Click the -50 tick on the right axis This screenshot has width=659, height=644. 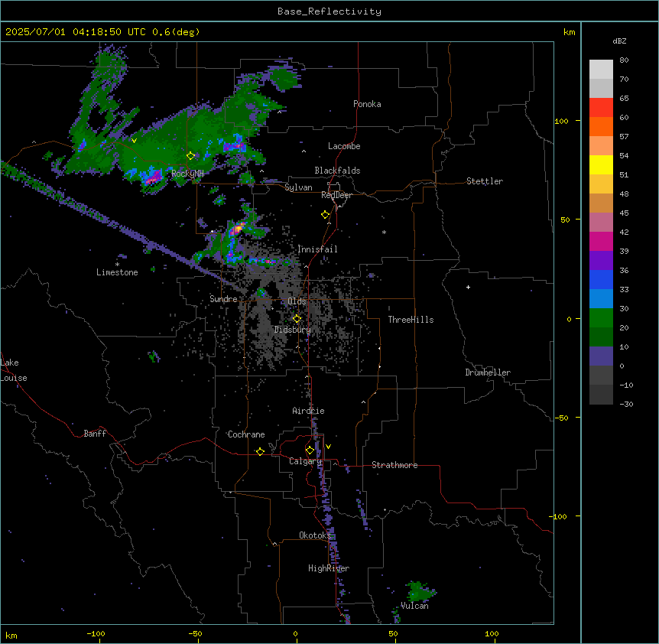point(561,418)
